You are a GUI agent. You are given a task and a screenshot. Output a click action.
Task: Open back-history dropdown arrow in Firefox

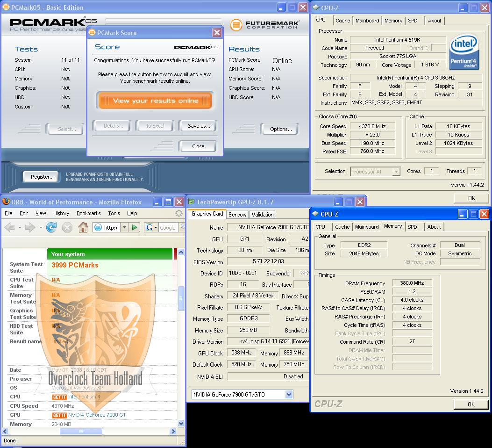pyautogui.click(x=20, y=227)
